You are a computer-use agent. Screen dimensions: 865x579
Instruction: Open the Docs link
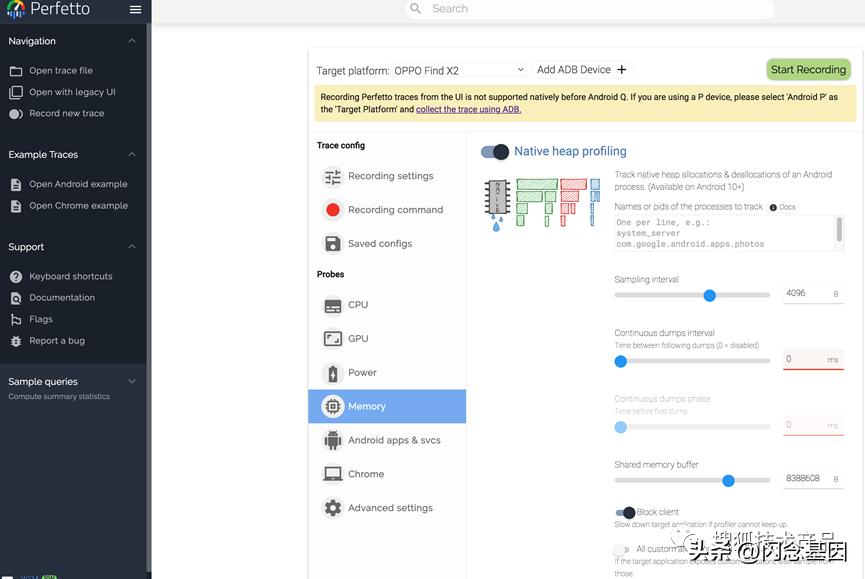(787, 207)
